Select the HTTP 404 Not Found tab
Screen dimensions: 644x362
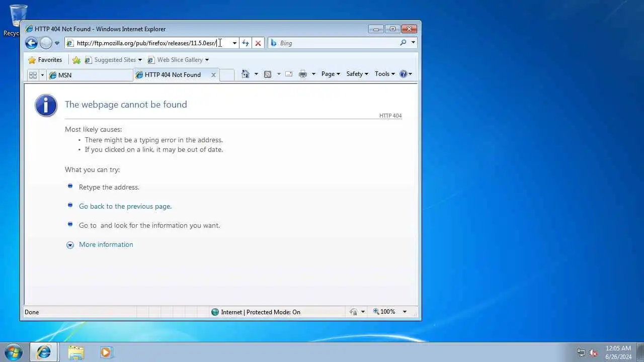[173, 75]
